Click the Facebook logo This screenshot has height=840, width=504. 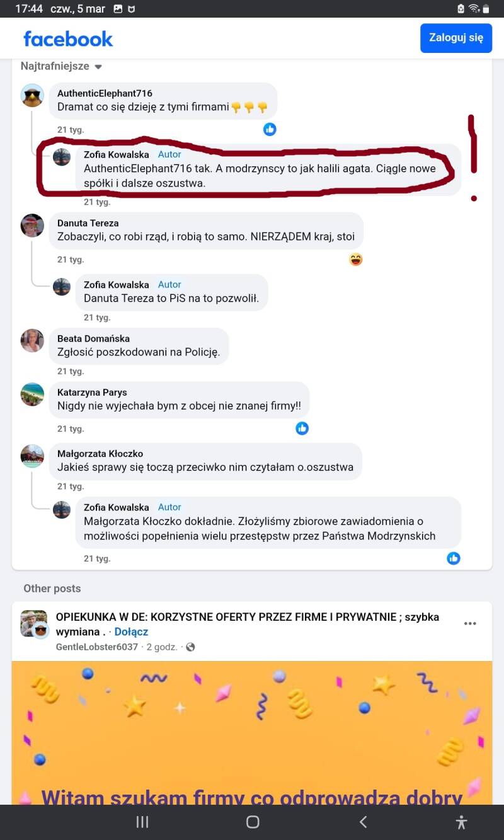[x=68, y=38]
